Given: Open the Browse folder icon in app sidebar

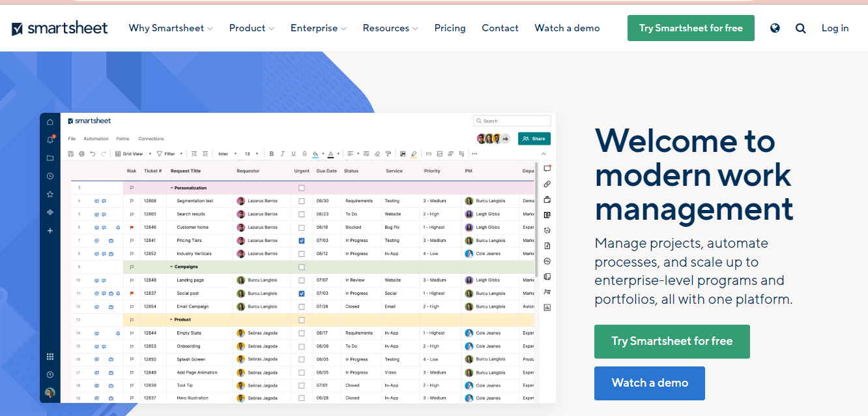Looking at the screenshot, I should pyautogui.click(x=50, y=158).
